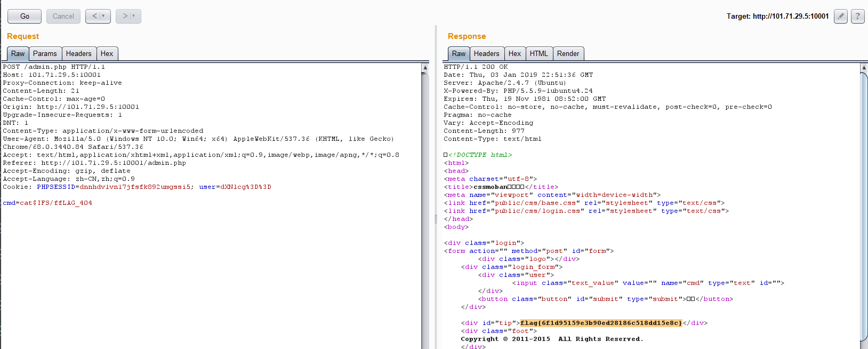Select the Response Raw tab

click(459, 53)
